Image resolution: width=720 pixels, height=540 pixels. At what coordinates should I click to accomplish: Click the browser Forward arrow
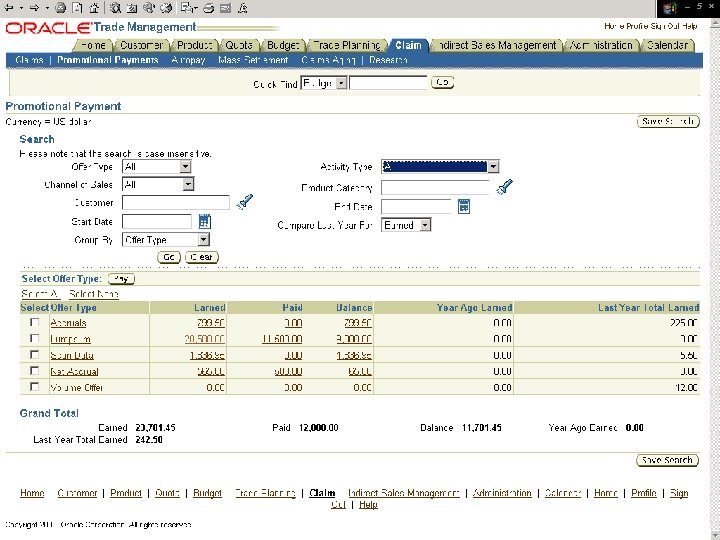[34, 8]
